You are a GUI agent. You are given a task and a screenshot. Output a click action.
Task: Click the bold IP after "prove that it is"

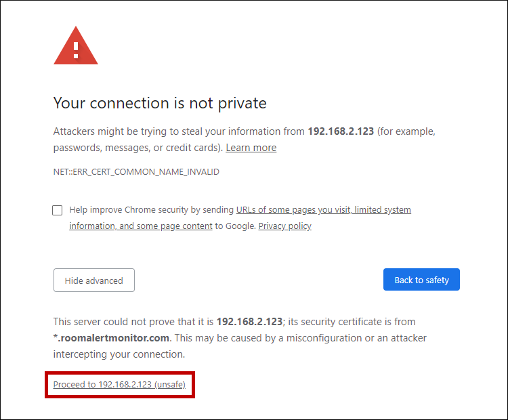(249, 322)
